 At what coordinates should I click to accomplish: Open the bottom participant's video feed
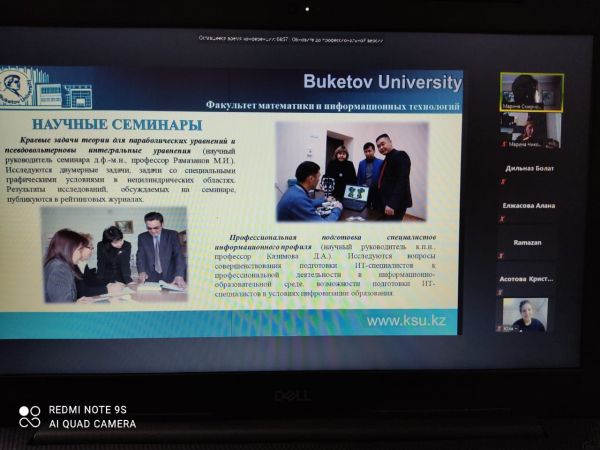tap(530, 314)
